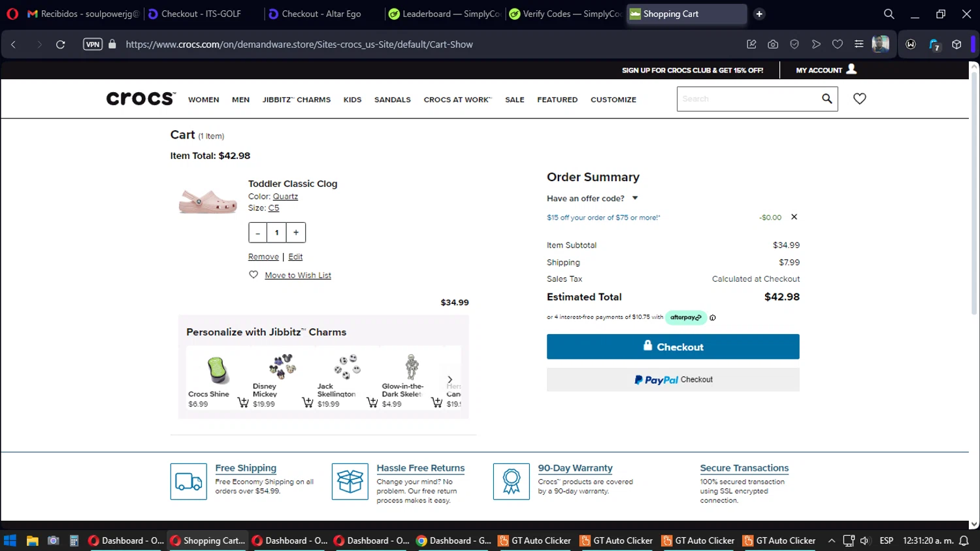Viewport: 980px width, 551px height.
Task: Open a new browser tab
Action: 759,14
